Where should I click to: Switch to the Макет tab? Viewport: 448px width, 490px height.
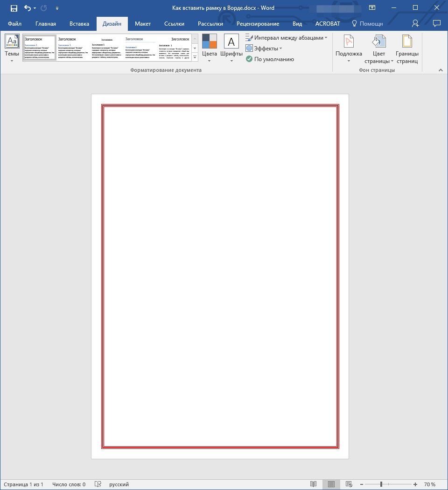pos(143,24)
